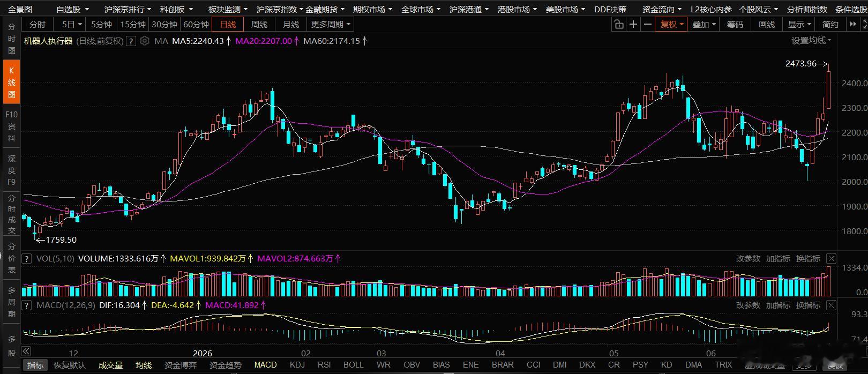Image resolution: width=868 pixels, height=374 pixels.
Task: Close the VOL indicator panel
Action: tap(831, 259)
